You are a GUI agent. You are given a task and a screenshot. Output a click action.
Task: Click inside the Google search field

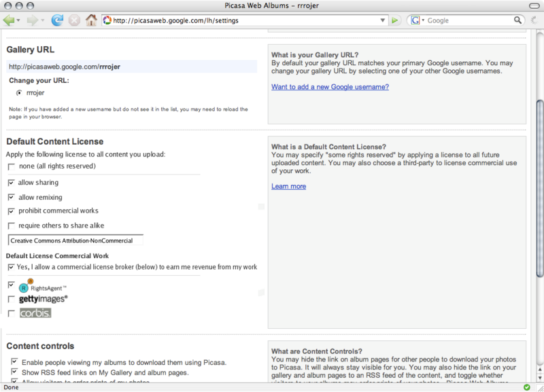pos(469,20)
